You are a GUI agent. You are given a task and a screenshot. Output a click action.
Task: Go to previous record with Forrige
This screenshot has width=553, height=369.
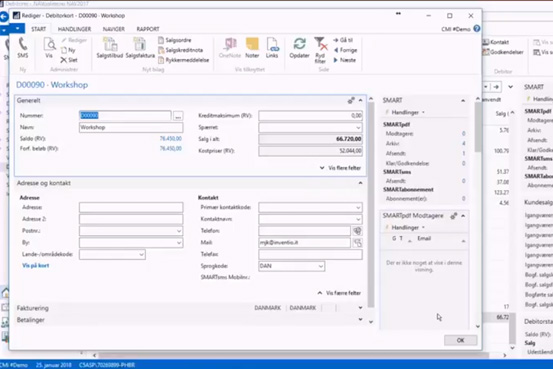point(346,50)
